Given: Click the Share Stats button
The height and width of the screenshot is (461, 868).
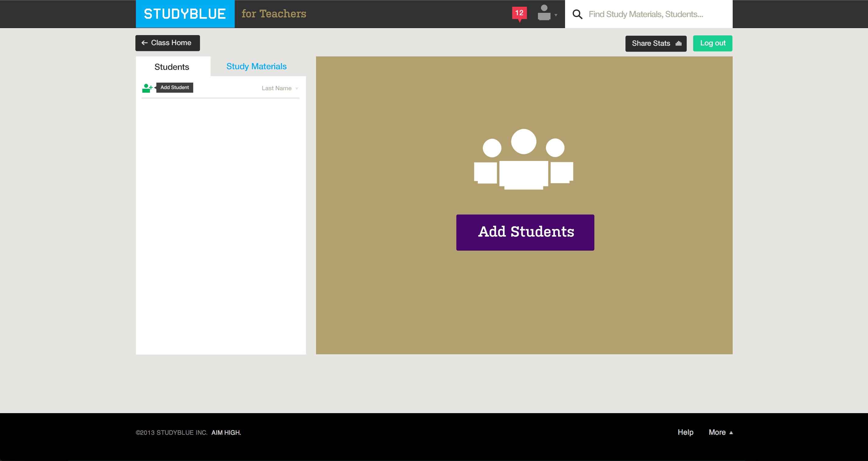Looking at the screenshot, I should tap(656, 44).
